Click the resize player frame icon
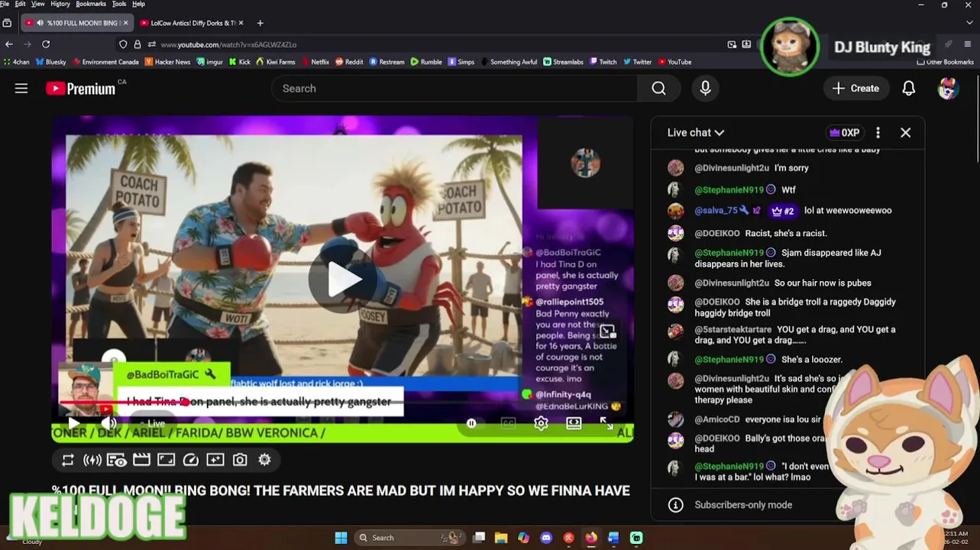Viewport: 980px width, 550px height. 166,460
